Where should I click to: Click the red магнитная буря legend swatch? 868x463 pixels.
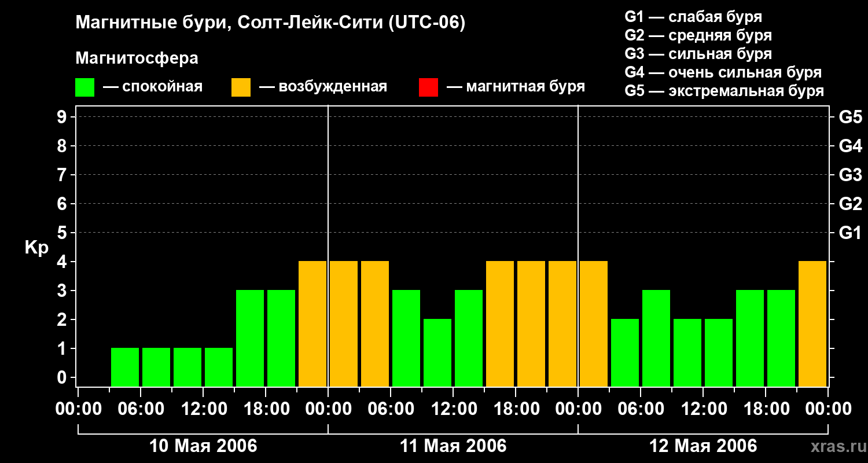[428, 87]
